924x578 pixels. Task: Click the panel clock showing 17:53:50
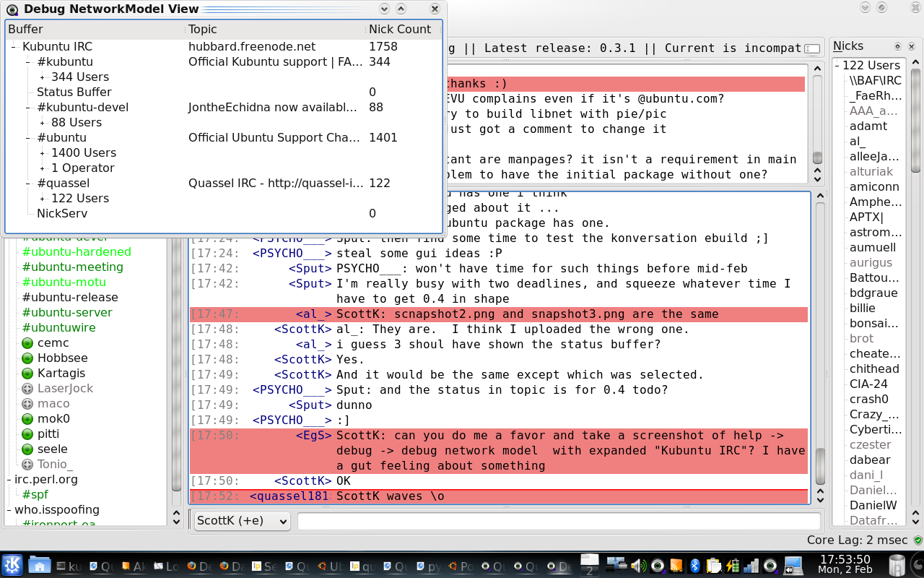845,559
